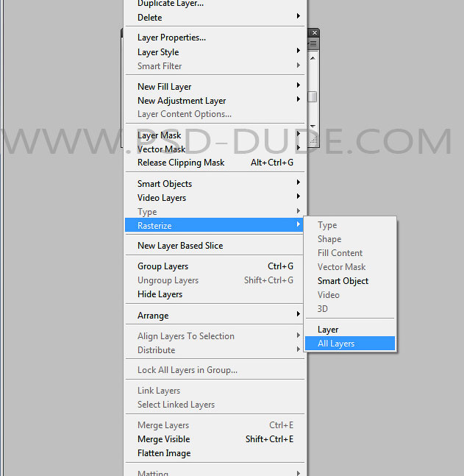
Task: Choose All Layers in Rasterize submenu
Action: click(x=336, y=344)
